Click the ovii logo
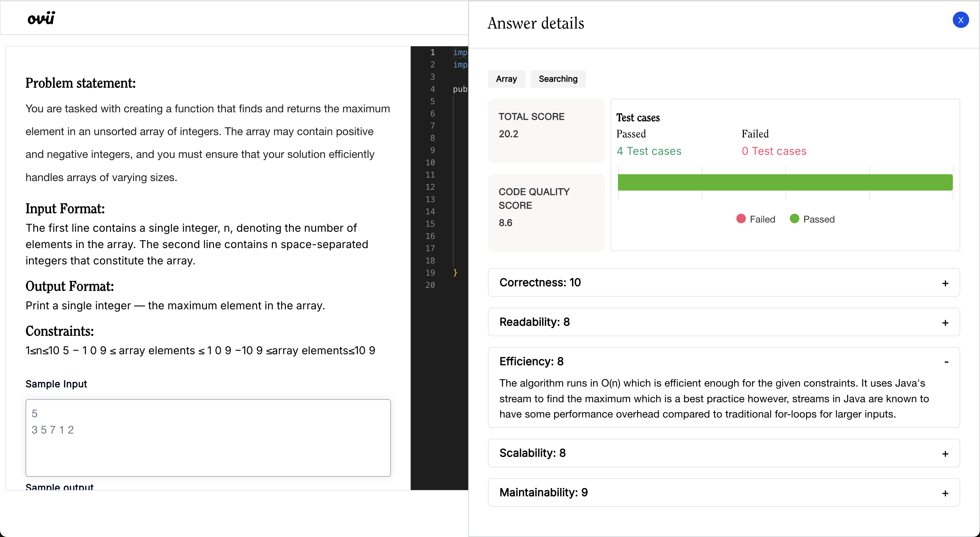The image size is (980, 537). pyautogui.click(x=41, y=18)
